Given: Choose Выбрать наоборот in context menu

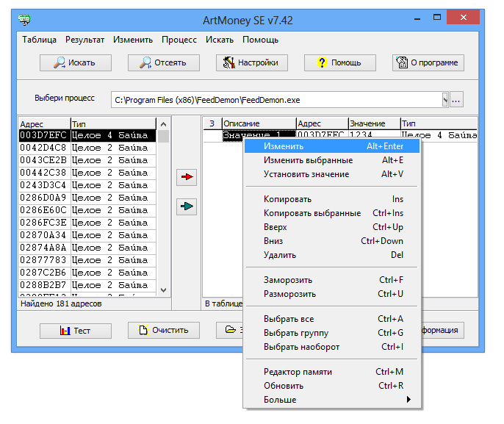Looking at the screenshot, I should pyautogui.click(x=332, y=347).
